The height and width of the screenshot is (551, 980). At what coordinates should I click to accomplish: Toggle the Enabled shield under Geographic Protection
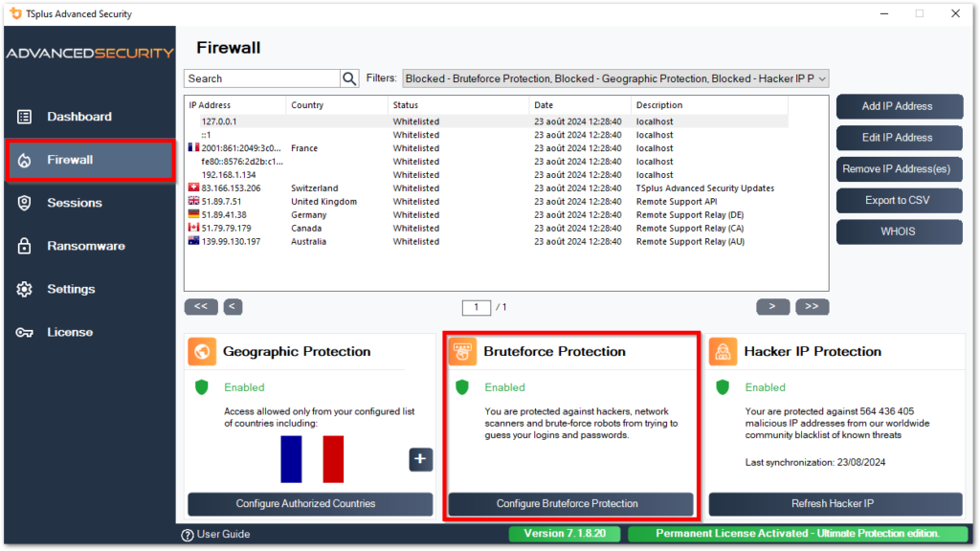(x=201, y=386)
